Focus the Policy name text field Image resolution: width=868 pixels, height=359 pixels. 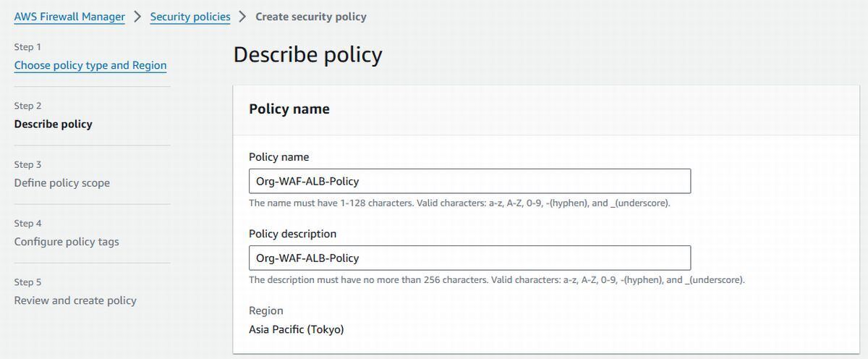[469, 181]
